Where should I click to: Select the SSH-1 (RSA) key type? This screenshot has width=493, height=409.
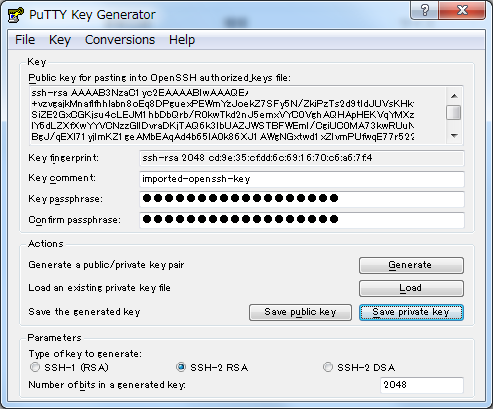click(x=35, y=367)
